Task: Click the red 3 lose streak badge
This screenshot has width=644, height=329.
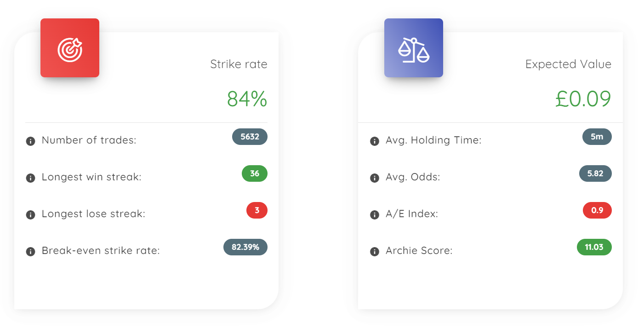Action: [x=257, y=210]
